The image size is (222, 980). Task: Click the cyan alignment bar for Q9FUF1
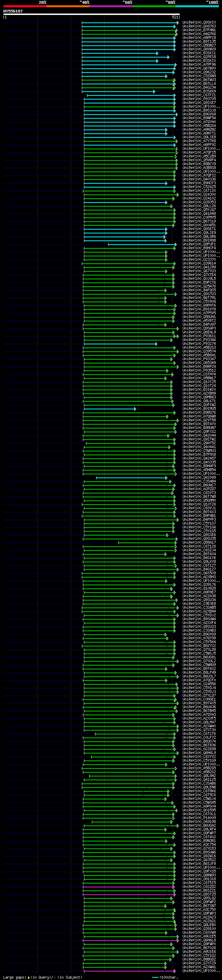pyautogui.click(x=142, y=244)
